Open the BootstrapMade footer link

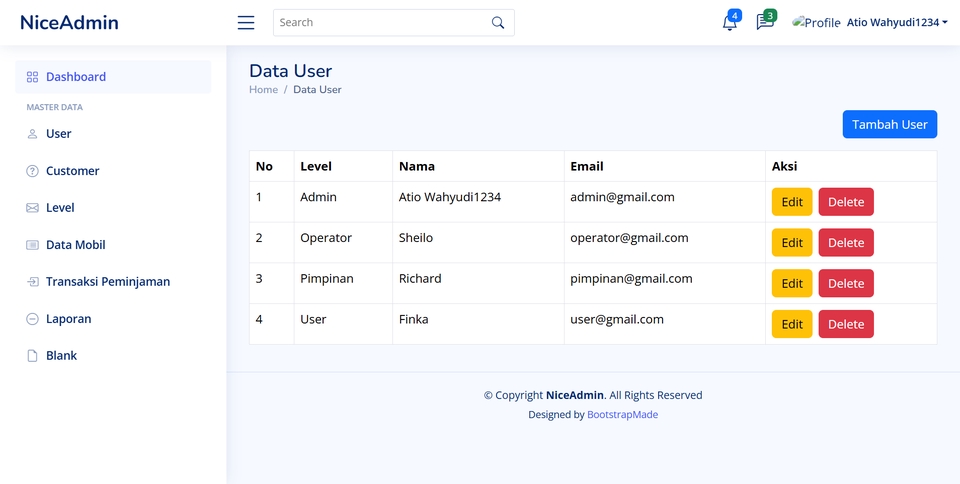pos(623,414)
